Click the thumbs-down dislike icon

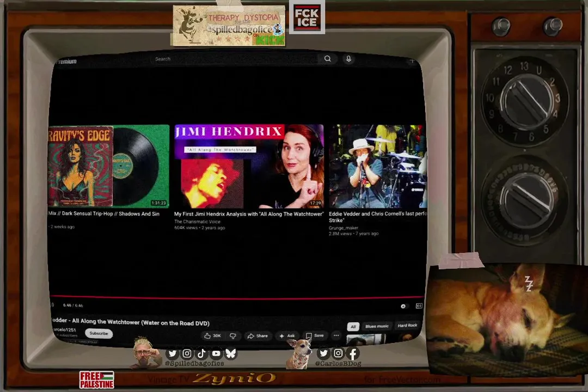[x=233, y=336]
